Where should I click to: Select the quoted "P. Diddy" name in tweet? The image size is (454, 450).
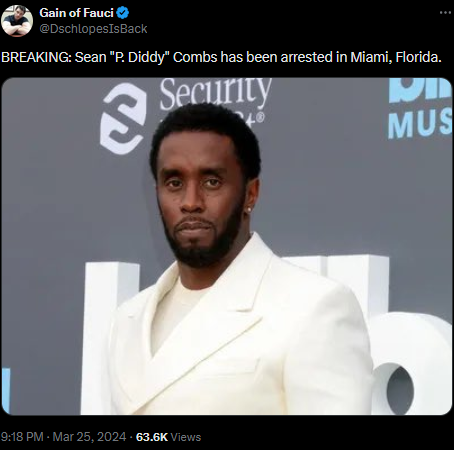[140, 57]
